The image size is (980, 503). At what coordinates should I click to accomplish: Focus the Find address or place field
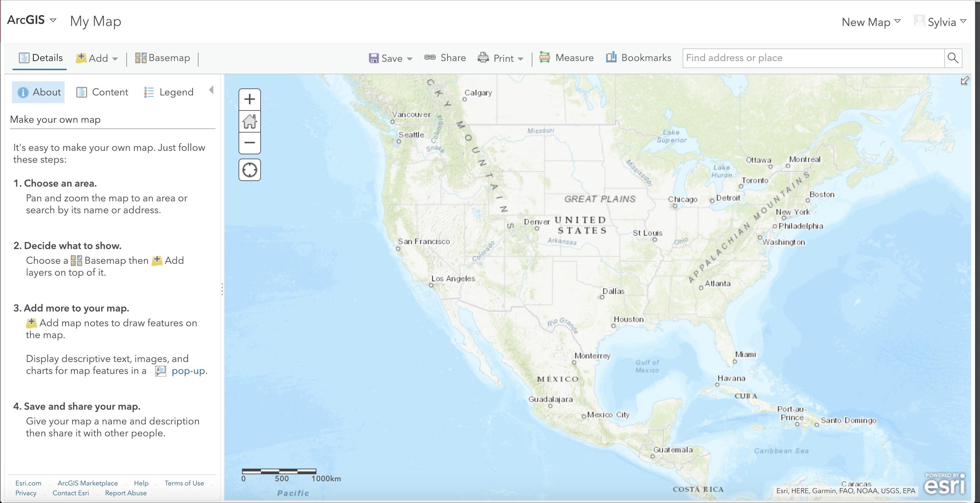813,58
